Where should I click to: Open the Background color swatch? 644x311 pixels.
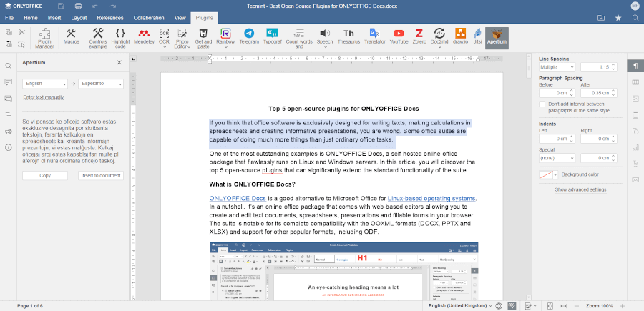(549, 174)
